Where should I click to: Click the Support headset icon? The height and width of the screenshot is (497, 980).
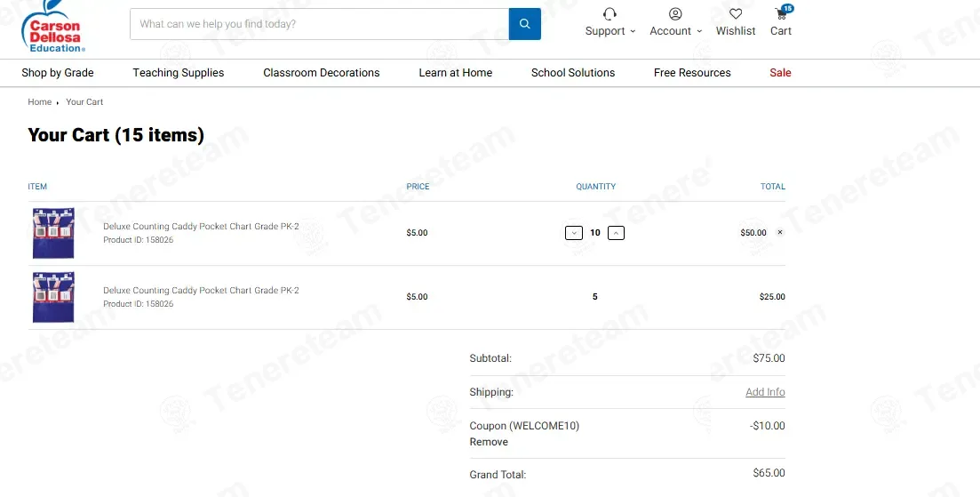point(610,13)
